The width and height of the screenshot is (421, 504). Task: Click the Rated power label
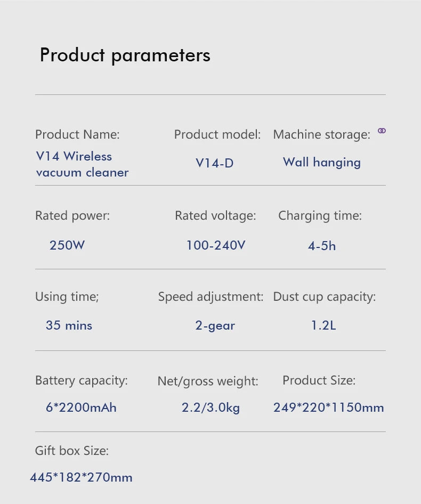pos(72,215)
